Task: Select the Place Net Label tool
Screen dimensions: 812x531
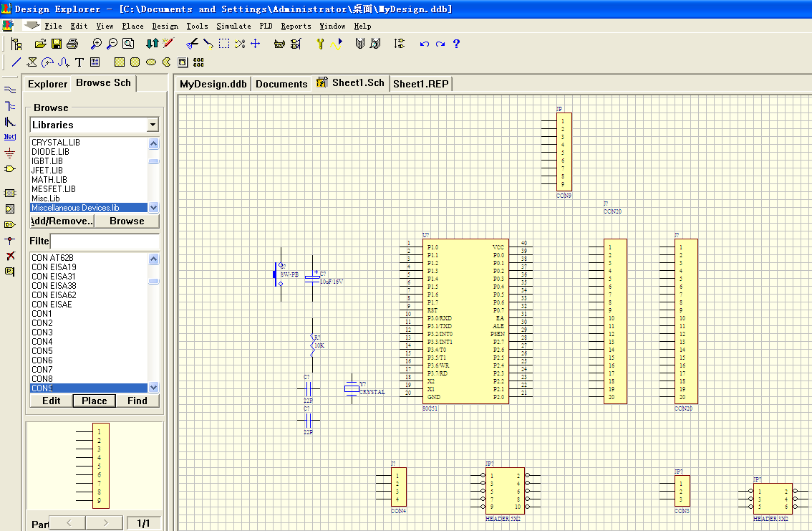Action: [x=9, y=136]
